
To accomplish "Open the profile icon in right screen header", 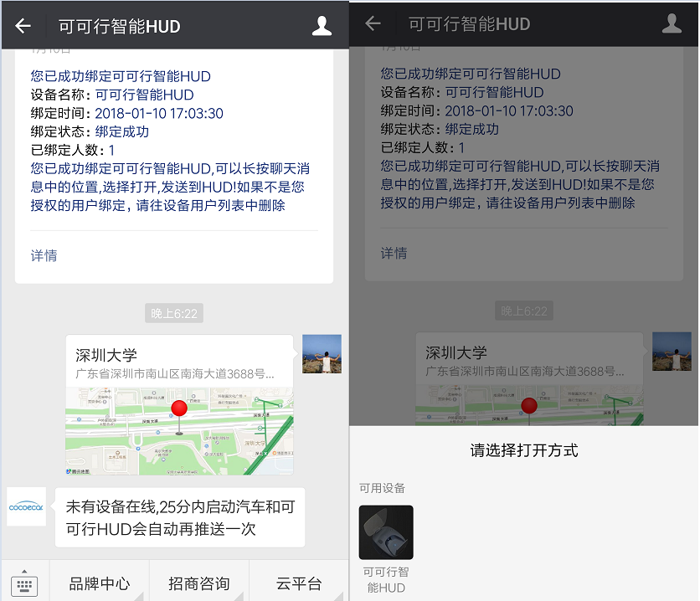I will click(x=672, y=23).
